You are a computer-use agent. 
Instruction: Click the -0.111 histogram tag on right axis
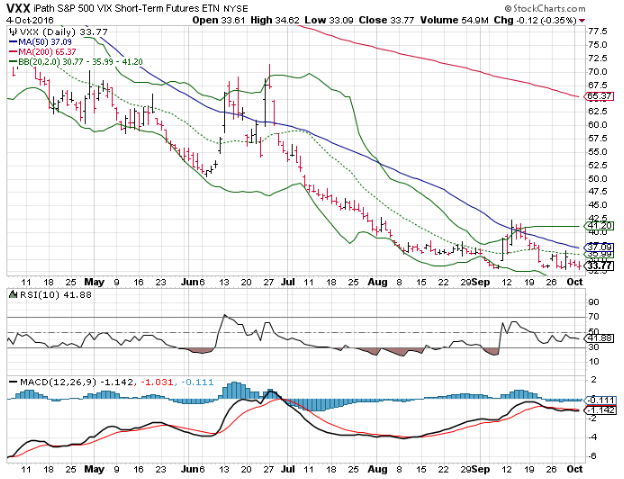point(599,400)
